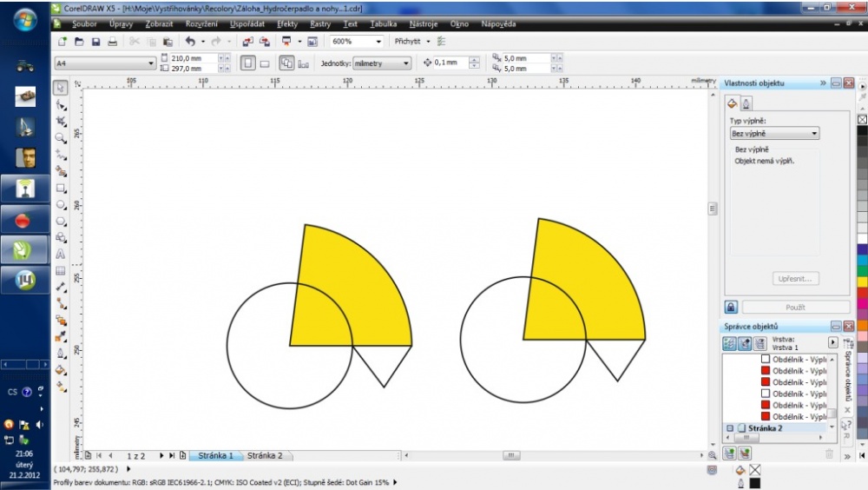Pick the Rectangle tool in toolbox
Screen dimensions: 868x490
tap(61, 188)
